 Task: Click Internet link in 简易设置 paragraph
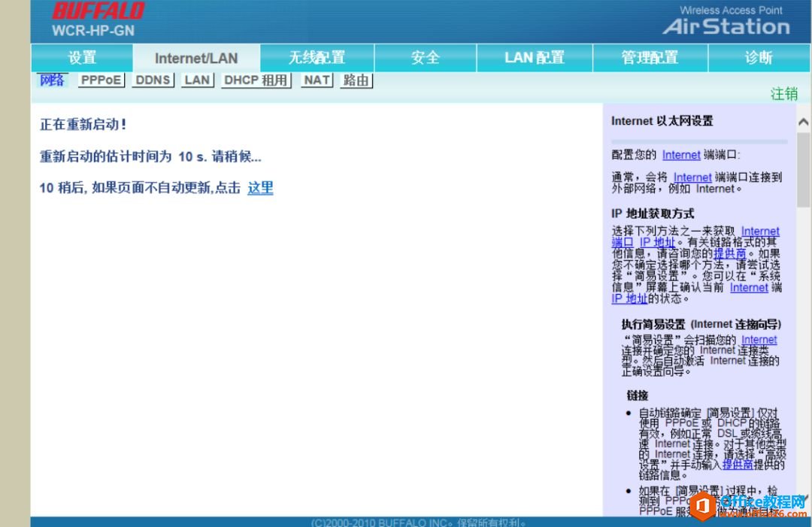tap(759, 340)
